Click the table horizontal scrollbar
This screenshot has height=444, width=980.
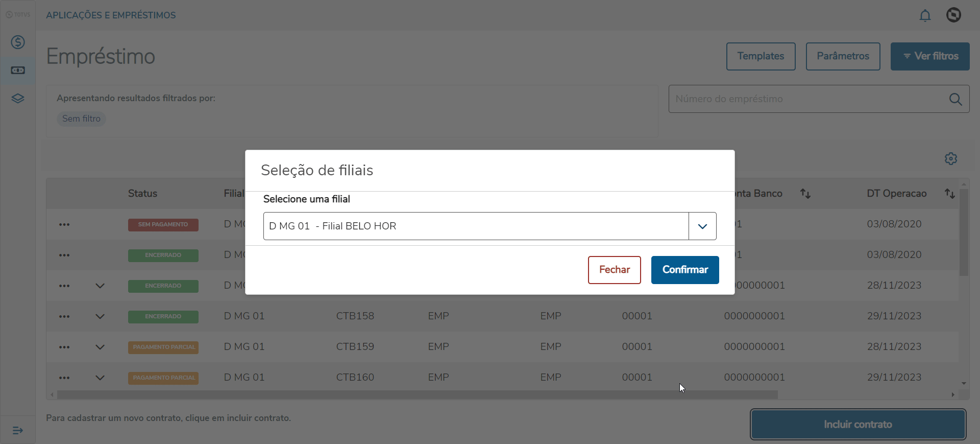[x=416, y=395]
